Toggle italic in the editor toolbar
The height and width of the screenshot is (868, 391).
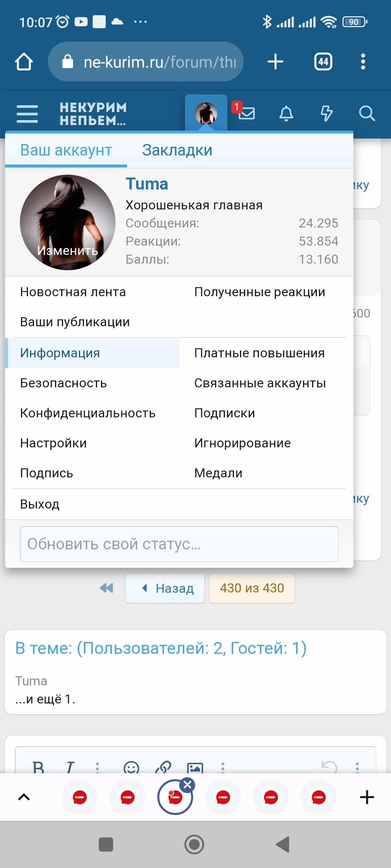[x=70, y=767]
